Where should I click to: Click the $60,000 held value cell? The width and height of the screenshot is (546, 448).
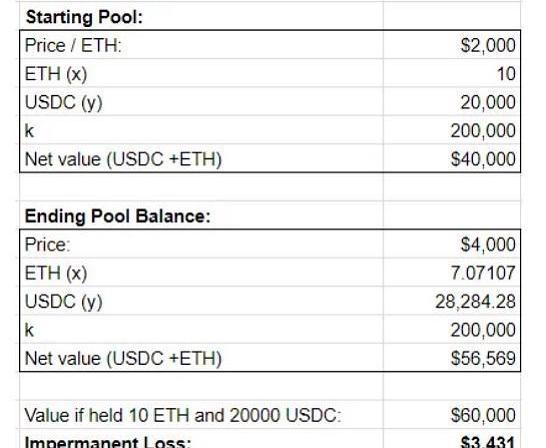pos(452,415)
